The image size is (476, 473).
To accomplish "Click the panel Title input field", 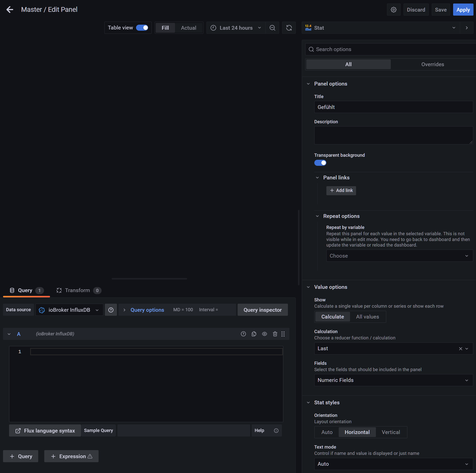I will point(394,107).
